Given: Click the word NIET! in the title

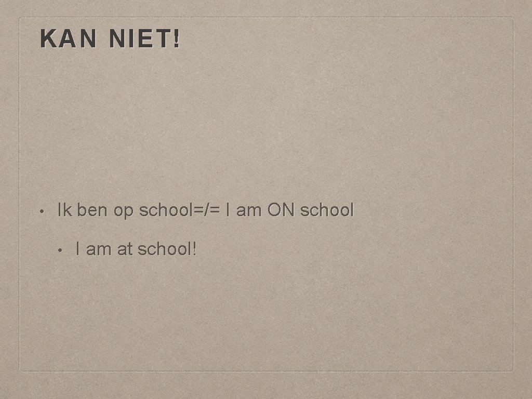Looking at the screenshot, I should point(145,39).
